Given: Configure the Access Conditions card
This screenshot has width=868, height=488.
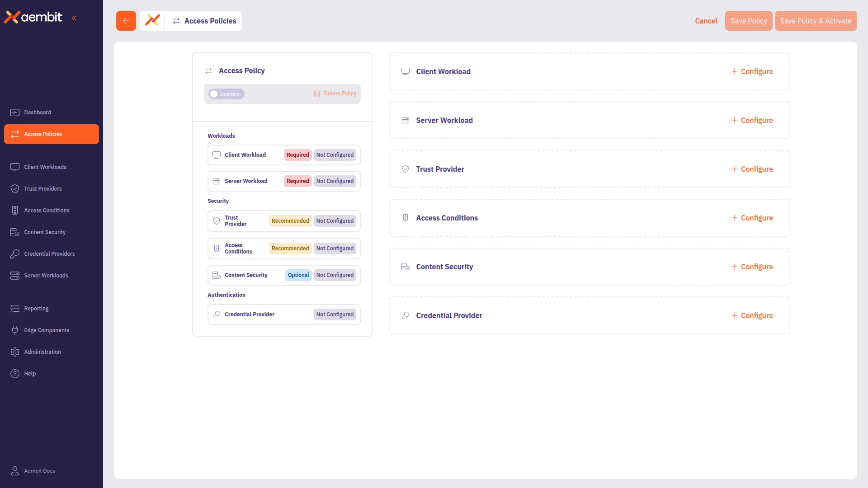Looking at the screenshot, I should [752, 218].
